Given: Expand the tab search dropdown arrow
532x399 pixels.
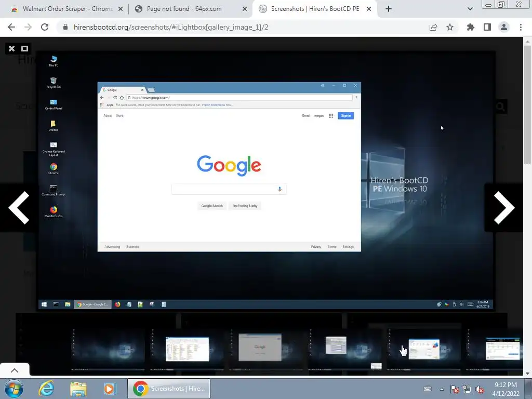Looking at the screenshot, I should click(470, 9).
